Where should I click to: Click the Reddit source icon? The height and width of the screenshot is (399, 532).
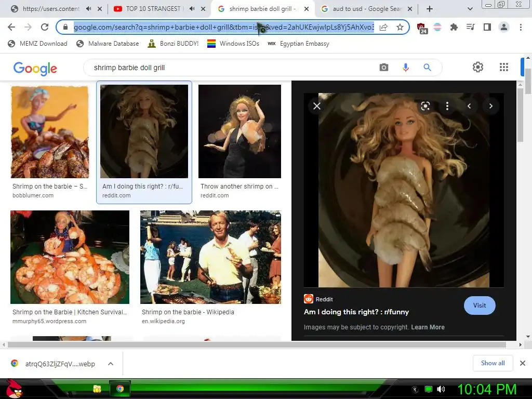point(309,299)
